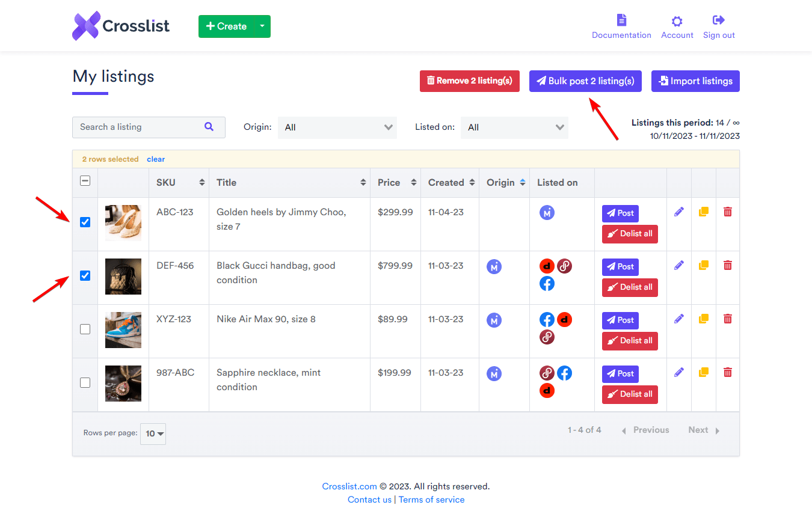Delist all for Sapphire necklace
This screenshot has height=511, width=812.
click(x=630, y=394)
